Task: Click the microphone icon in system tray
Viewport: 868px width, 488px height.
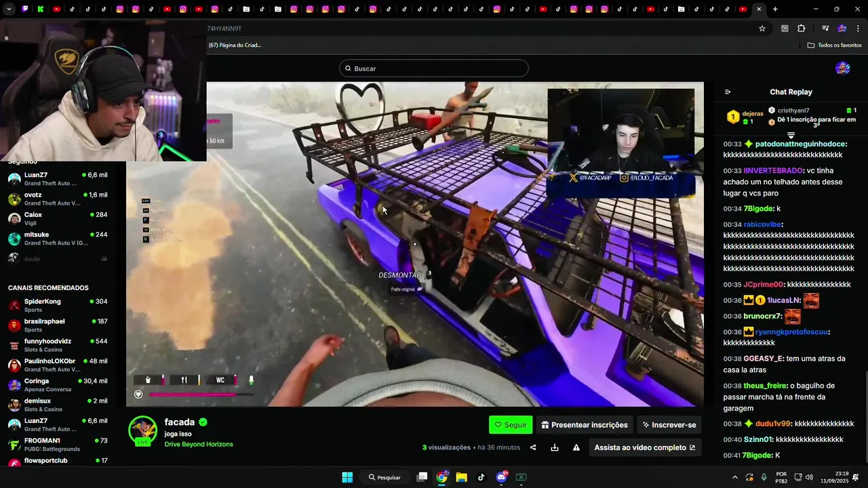Action: [x=764, y=477]
